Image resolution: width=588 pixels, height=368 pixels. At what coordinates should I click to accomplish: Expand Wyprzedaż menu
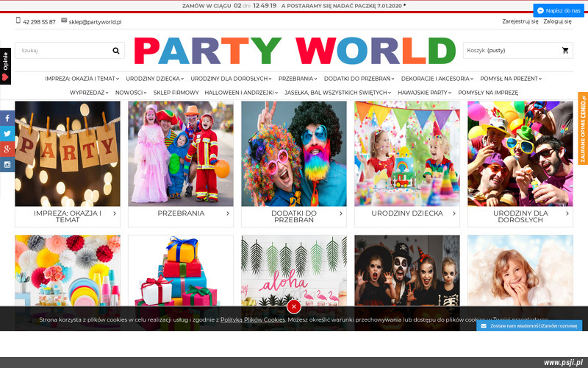click(x=89, y=93)
